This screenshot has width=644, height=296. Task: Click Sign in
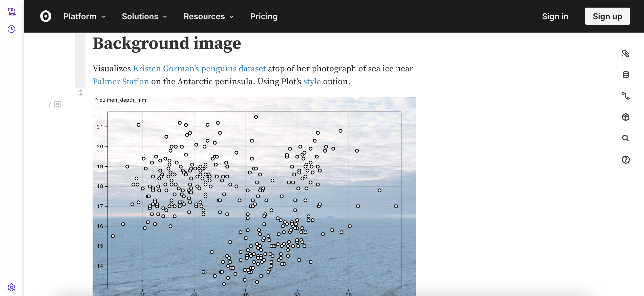(555, 16)
